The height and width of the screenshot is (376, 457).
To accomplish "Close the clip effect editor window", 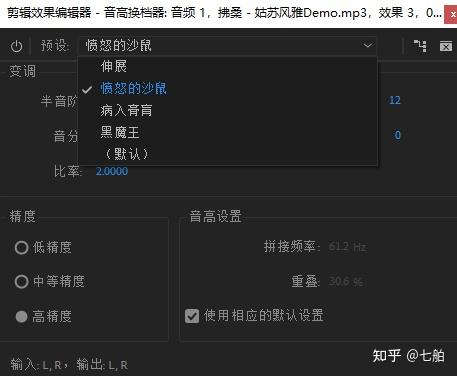I will click(x=451, y=15).
